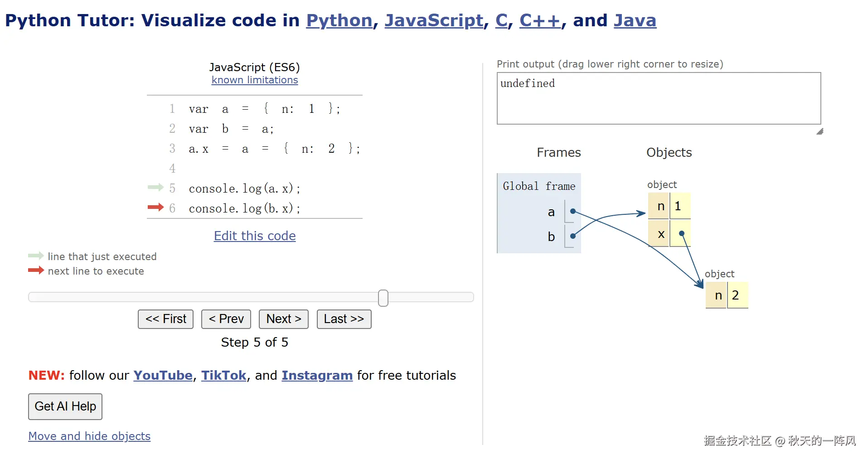Image resolution: width=868 pixels, height=459 pixels.
Task: Click the value cell of n: 2 object
Action: (737, 295)
